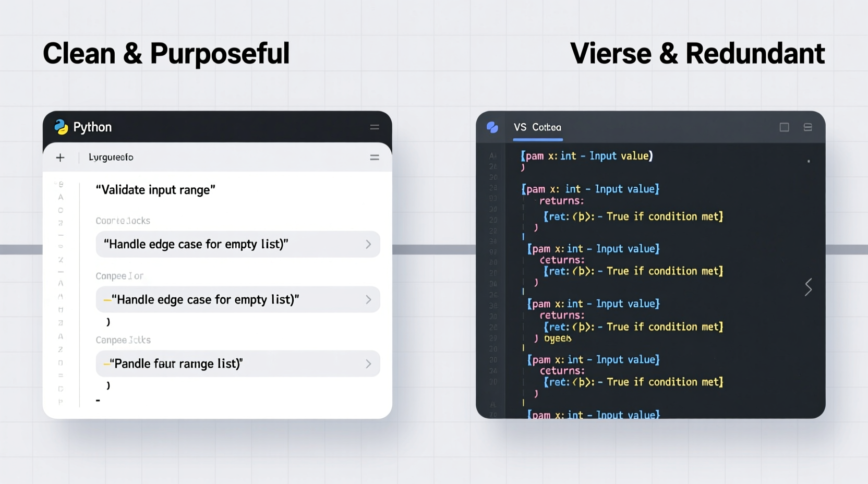Expand the second "Handle edge case for empty list" row
Image resolution: width=868 pixels, height=484 pixels.
238,299
